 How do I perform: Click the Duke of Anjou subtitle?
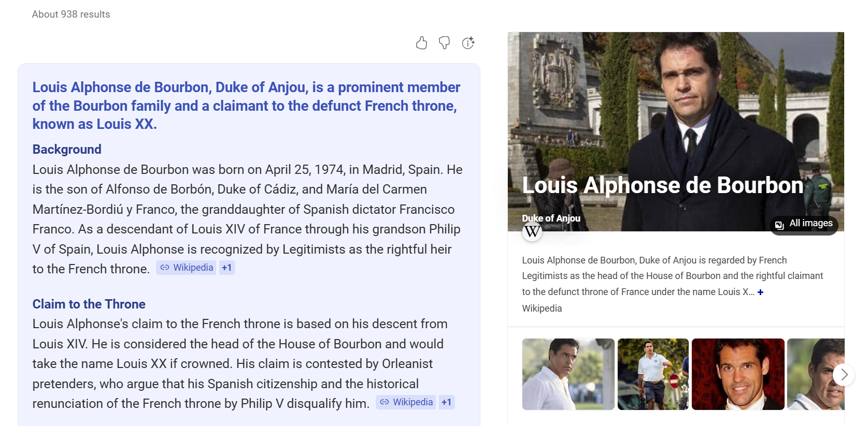[x=551, y=218]
